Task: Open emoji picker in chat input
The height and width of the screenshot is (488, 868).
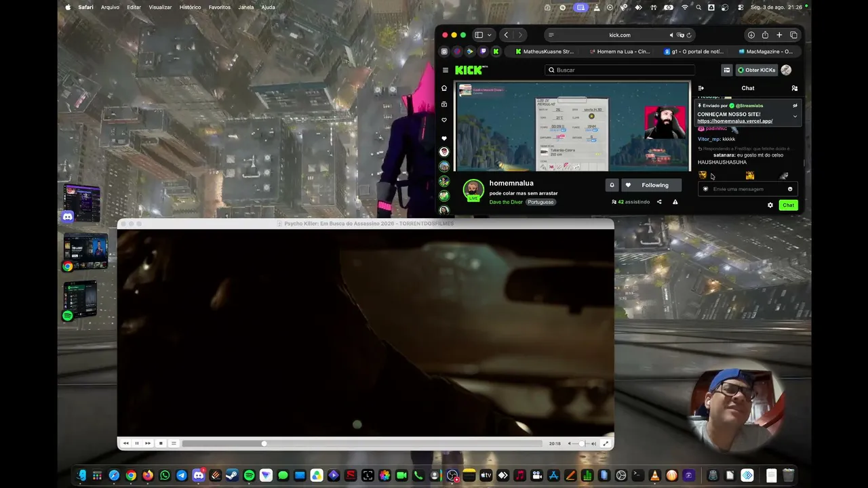Action: (x=790, y=189)
